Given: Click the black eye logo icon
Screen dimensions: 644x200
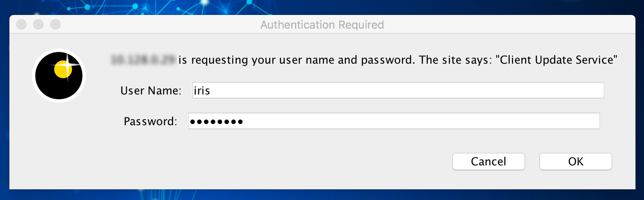Looking at the screenshot, I should coord(59,76).
